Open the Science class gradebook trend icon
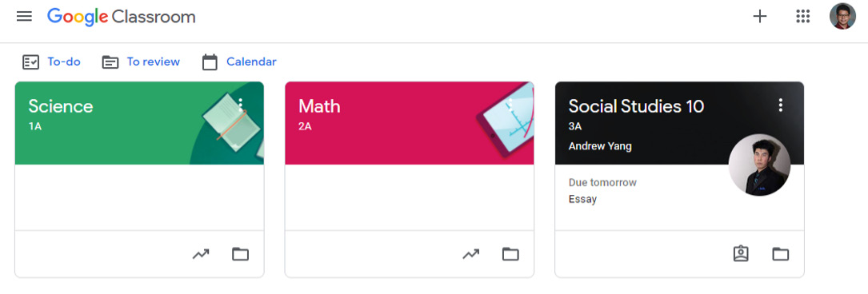Viewport: 868px width, 294px height. (x=201, y=254)
